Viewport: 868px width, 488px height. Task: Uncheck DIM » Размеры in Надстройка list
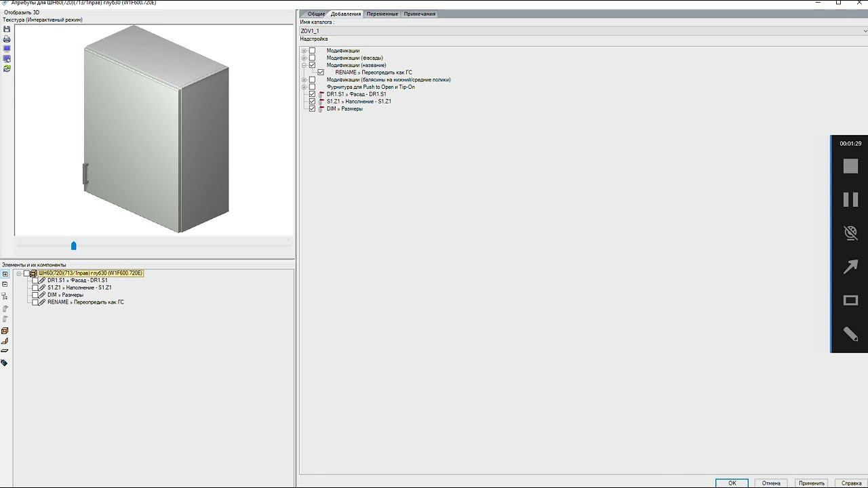312,109
